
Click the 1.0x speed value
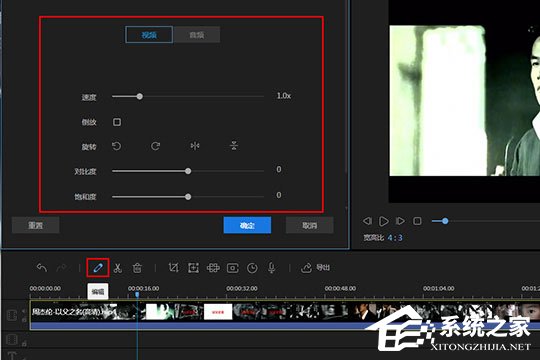[x=284, y=96]
